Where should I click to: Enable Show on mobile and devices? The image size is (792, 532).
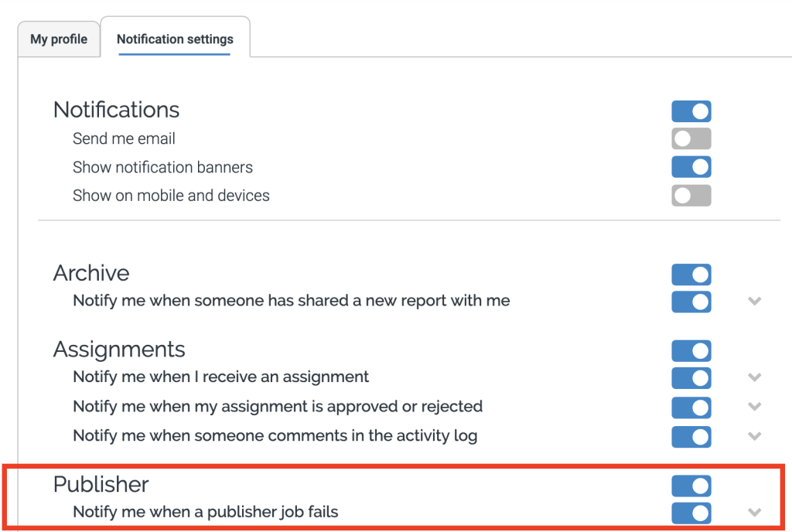[691, 196]
